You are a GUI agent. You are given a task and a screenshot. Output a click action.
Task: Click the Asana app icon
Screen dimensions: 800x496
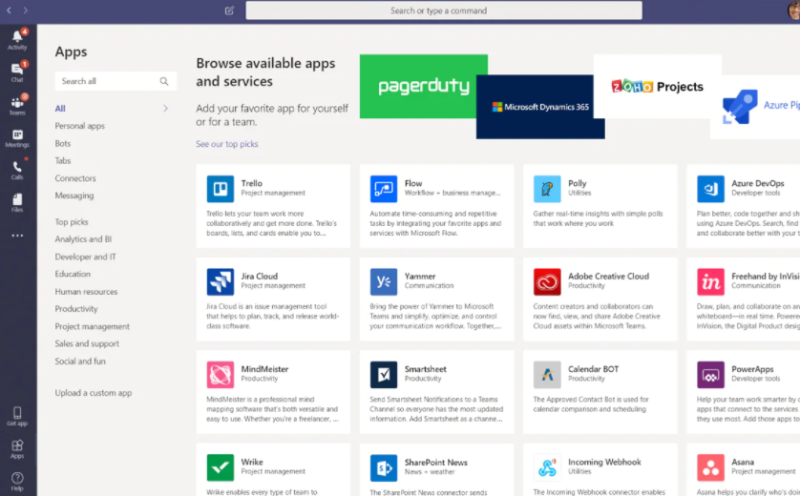pyautogui.click(x=711, y=467)
